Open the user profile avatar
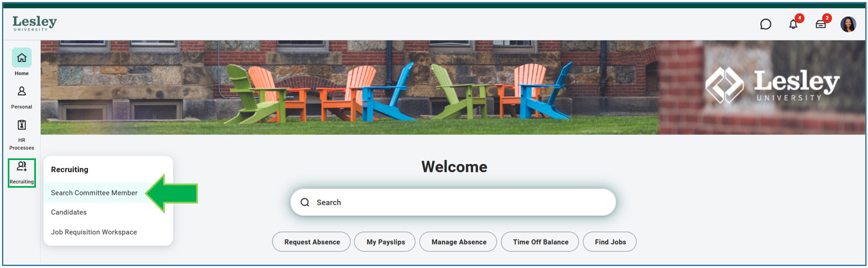Image resolution: width=868 pixels, height=268 pixels. (x=848, y=24)
